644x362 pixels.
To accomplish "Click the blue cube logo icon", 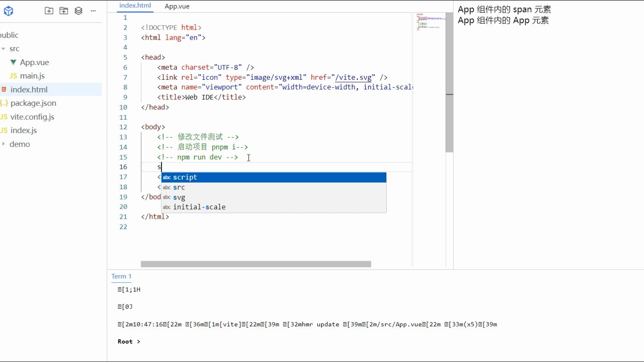I will (8, 11).
